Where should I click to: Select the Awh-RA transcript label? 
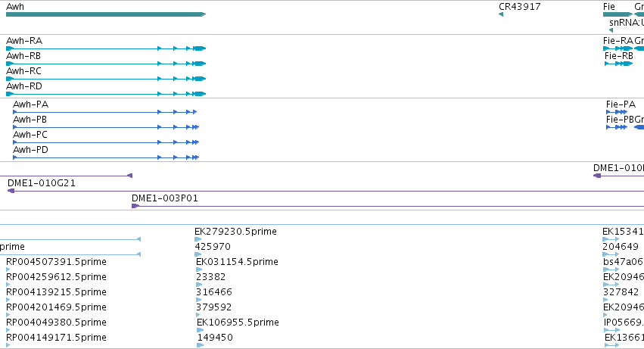pyautogui.click(x=24, y=41)
